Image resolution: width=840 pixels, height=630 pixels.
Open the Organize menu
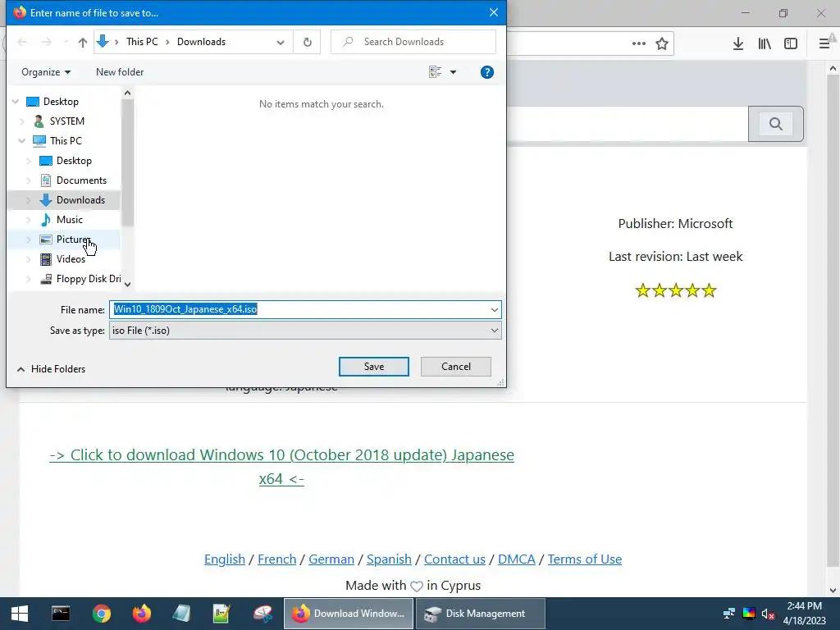click(x=46, y=72)
